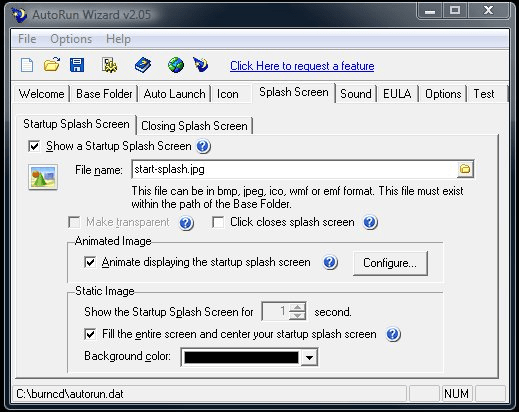
Task: Close the AutoRun Wizard window
Action: tap(488, 11)
